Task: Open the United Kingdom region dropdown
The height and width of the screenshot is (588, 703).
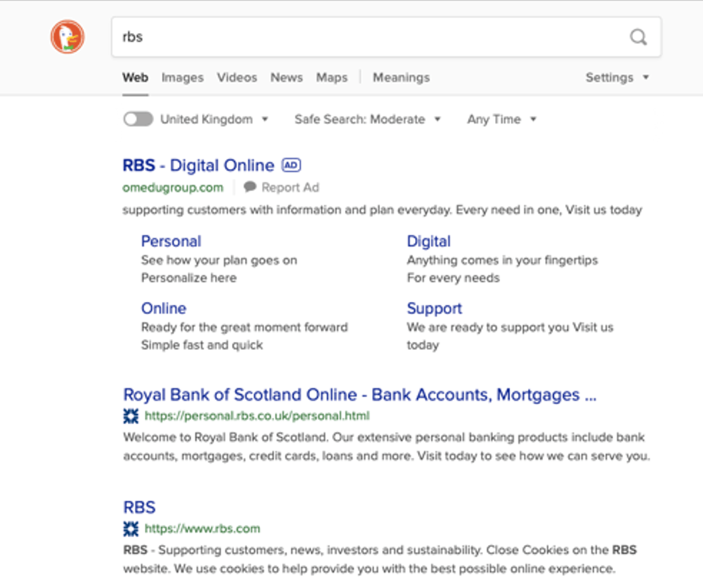Action: pyautogui.click(x=215, y=119)
